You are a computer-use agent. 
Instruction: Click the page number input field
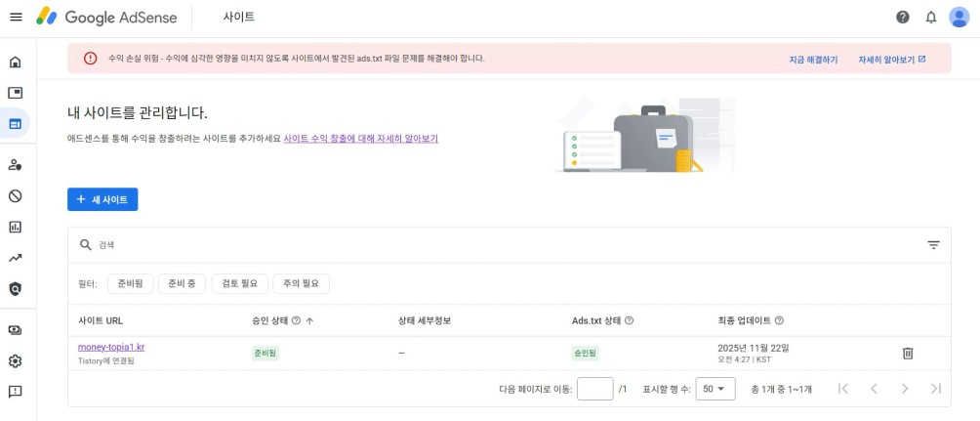(594, 389)
